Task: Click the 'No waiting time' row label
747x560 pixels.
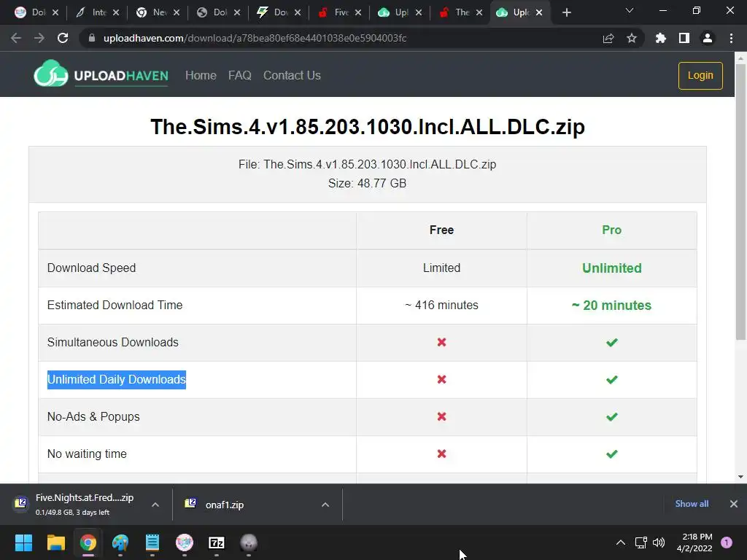Action: click(x=88, y=454)
